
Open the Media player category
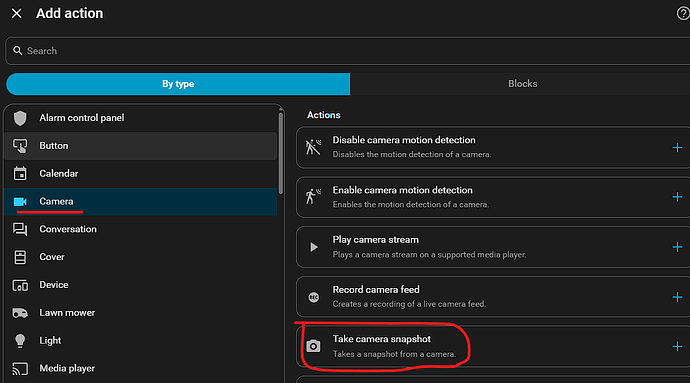(x=141, y=368)
